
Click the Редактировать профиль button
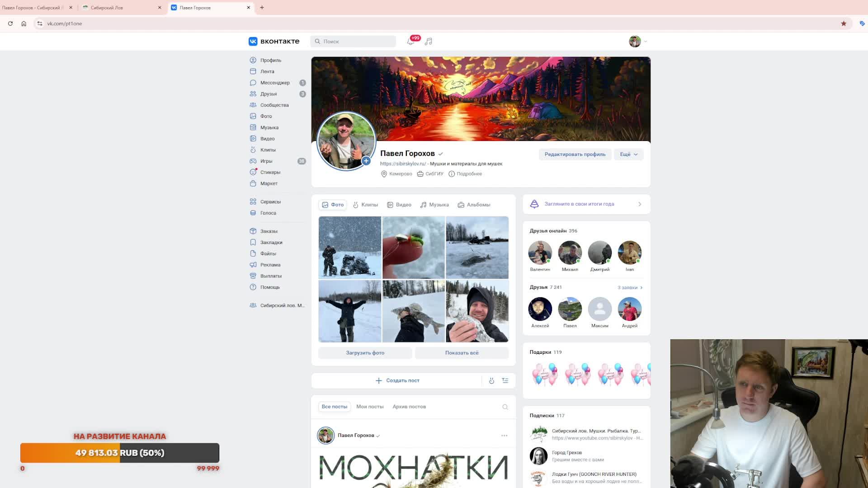[x=575, y=155]
